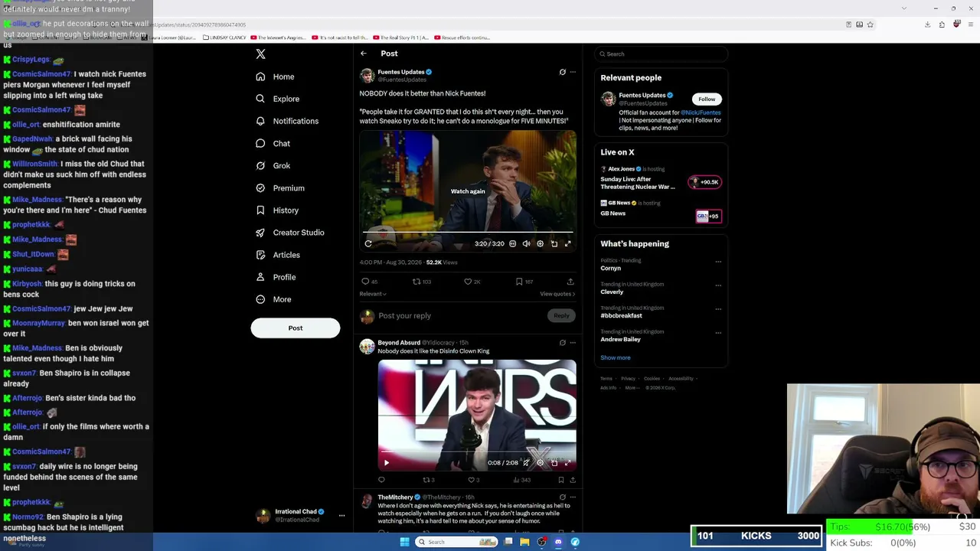
Task: Open Premium in the X sidebar
Action: pos(280,187)
